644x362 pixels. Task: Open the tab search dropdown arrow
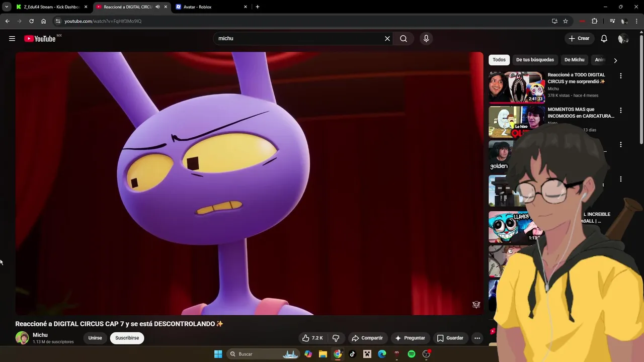click(7, 7)
